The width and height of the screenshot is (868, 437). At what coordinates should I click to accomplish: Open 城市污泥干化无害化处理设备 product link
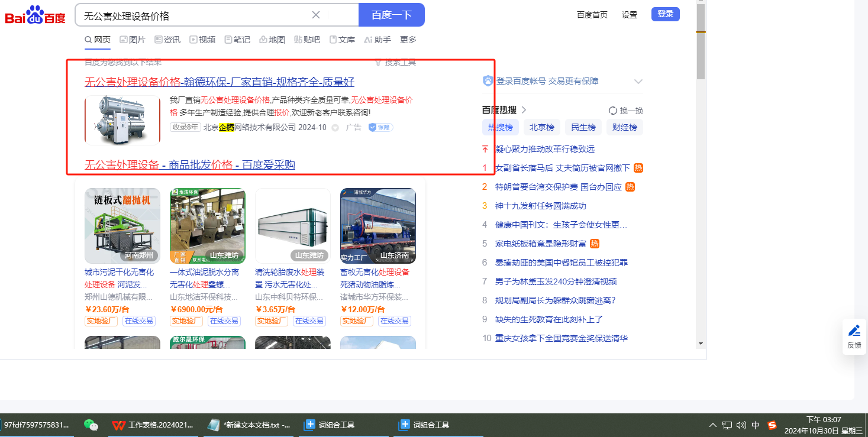click(x=120, y=279)
